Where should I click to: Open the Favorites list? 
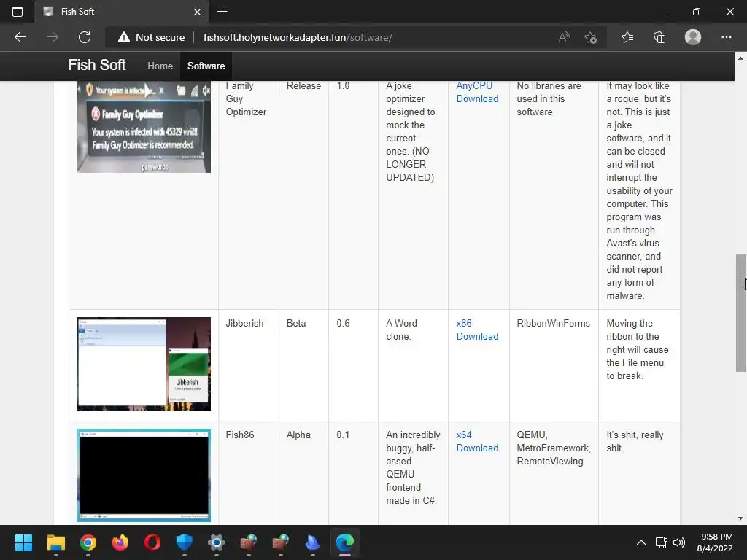[627, 37]
